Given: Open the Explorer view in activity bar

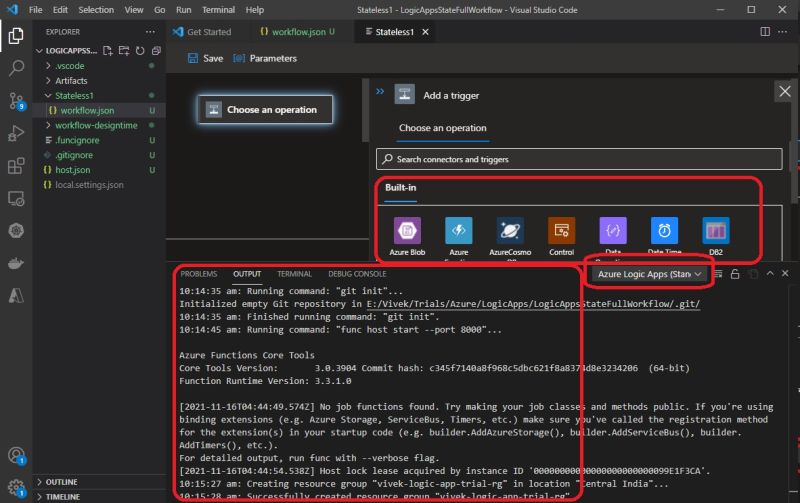Looking at the screenshot, I should point(16,36).
